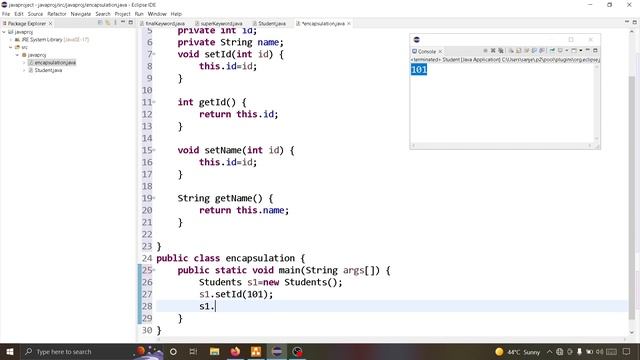This screenshot has height=360, width=640.
Task: Open Package Explorer view menu (three dots)
Action: point(116,22)
